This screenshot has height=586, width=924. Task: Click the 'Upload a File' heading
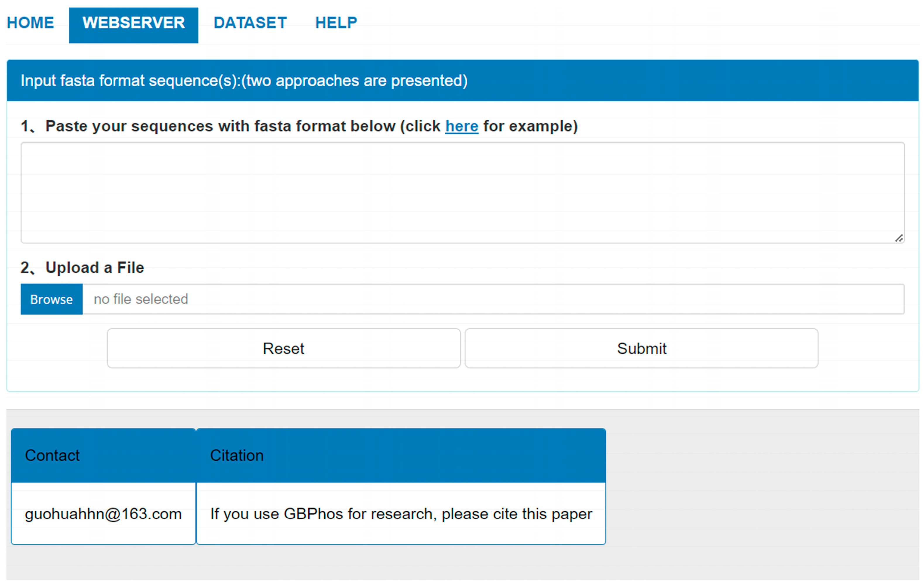pyautogui.click(x=95, y=268)
